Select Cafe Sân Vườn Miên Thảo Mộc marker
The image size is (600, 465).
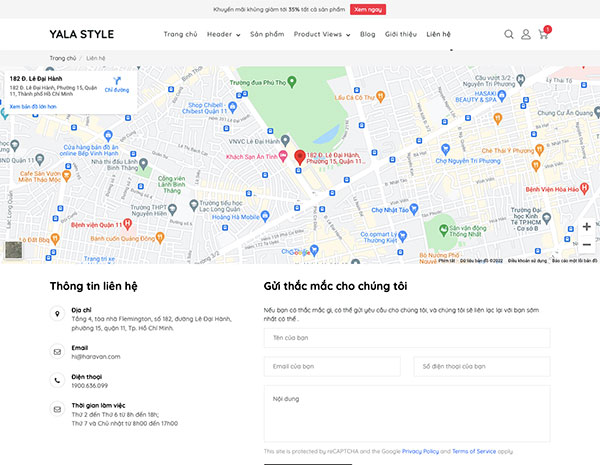tap(67, 176)
